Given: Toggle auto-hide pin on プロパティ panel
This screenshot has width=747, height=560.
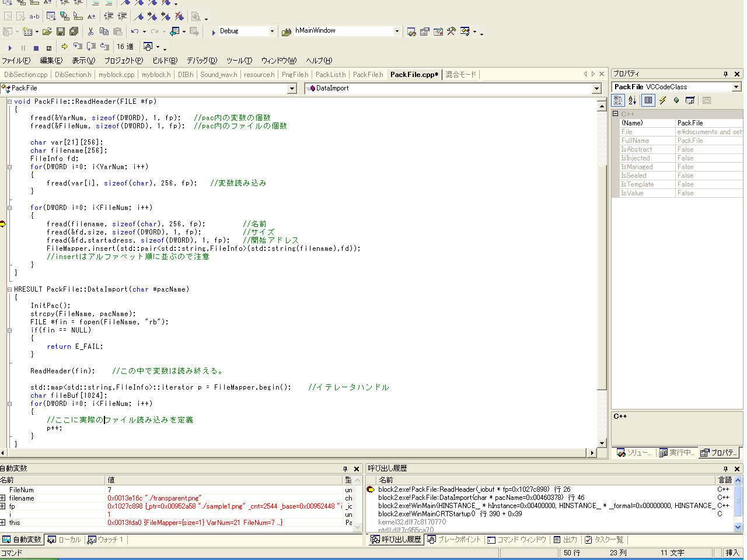Looking at the screenshot, I should (725, 74).
